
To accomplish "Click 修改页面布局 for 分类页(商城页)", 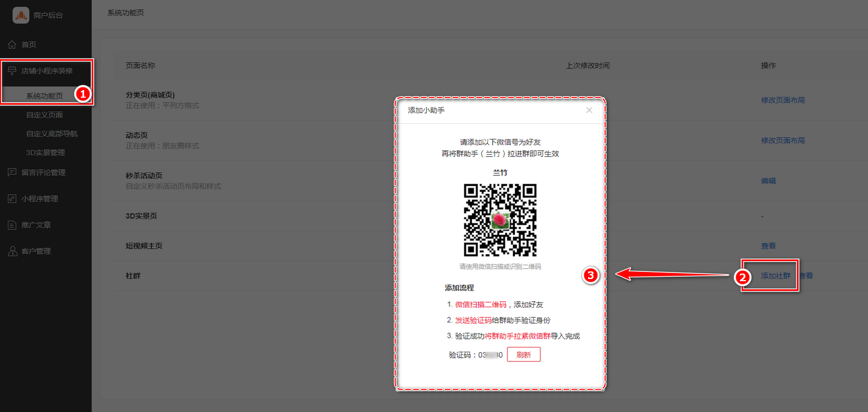I will click(x=783, y=100).
